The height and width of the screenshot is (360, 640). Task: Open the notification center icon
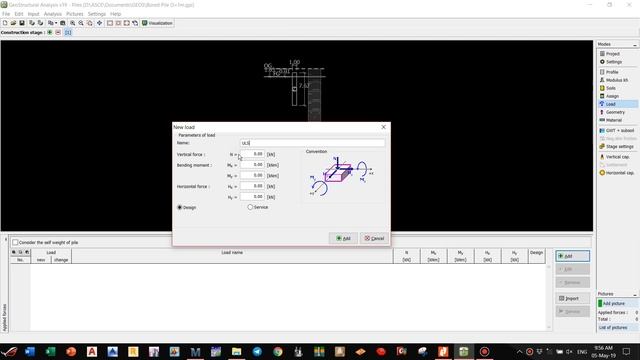(x=627, y=351)
